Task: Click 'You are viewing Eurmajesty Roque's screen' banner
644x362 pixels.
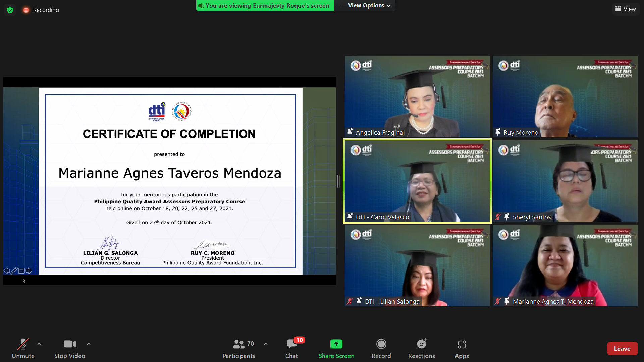Action: [x=265, y=6]
